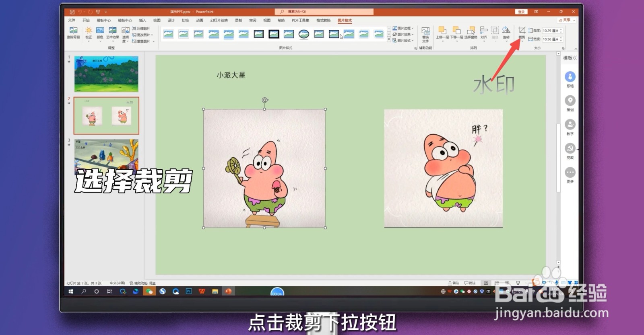The height and width of the screenshot is (335, 644).
Task: Expand the picture styles gallery More button
Action: [389, 40]
